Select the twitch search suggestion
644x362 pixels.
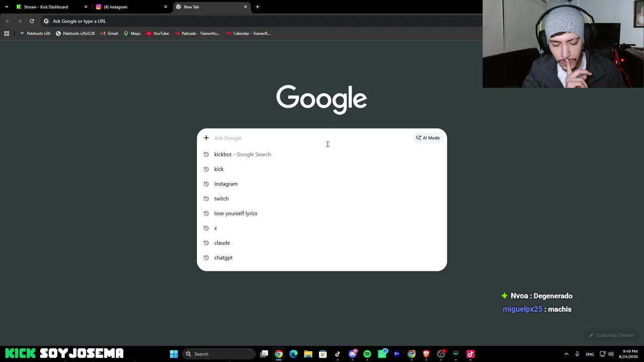click(x=321, y=199)
